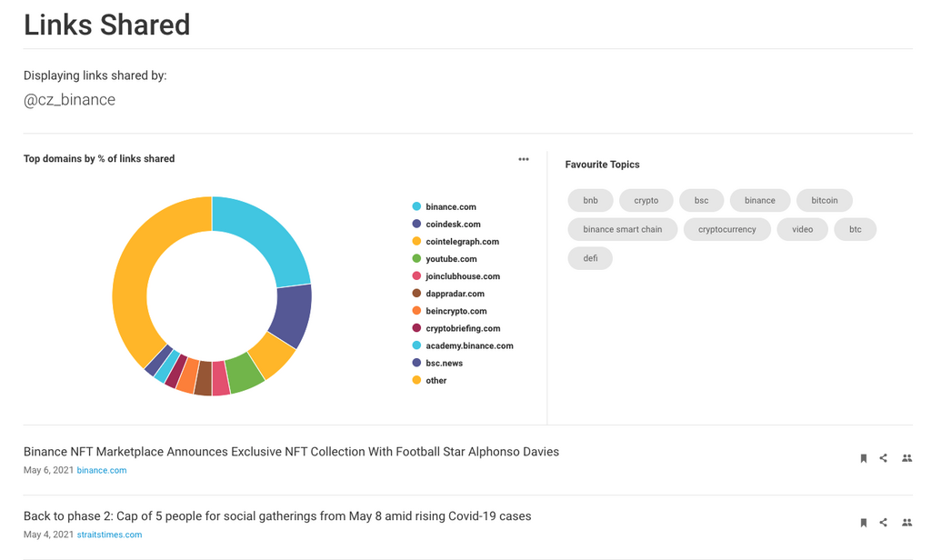Choose the 'defi' topic tag
This screenshot has height=560, width=931.
(x=591, y=258)
